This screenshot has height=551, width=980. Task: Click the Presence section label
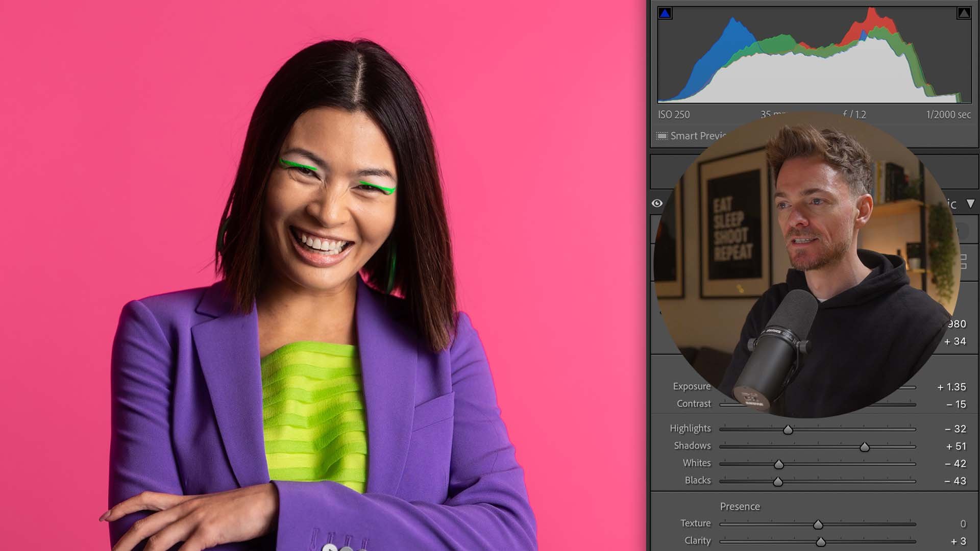tap(740, 507)
